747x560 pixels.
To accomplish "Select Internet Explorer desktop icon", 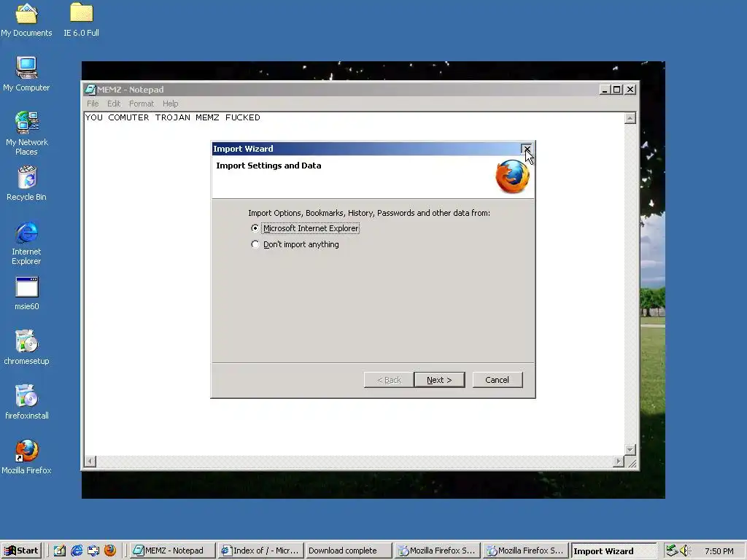I will click(x=26, y=243).
